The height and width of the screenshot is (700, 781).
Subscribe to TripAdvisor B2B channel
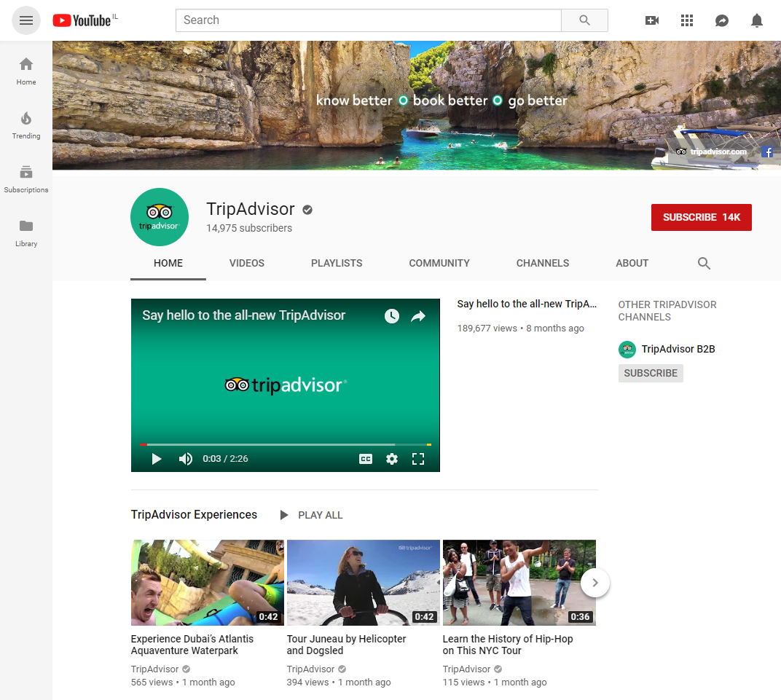click(651, 373)
